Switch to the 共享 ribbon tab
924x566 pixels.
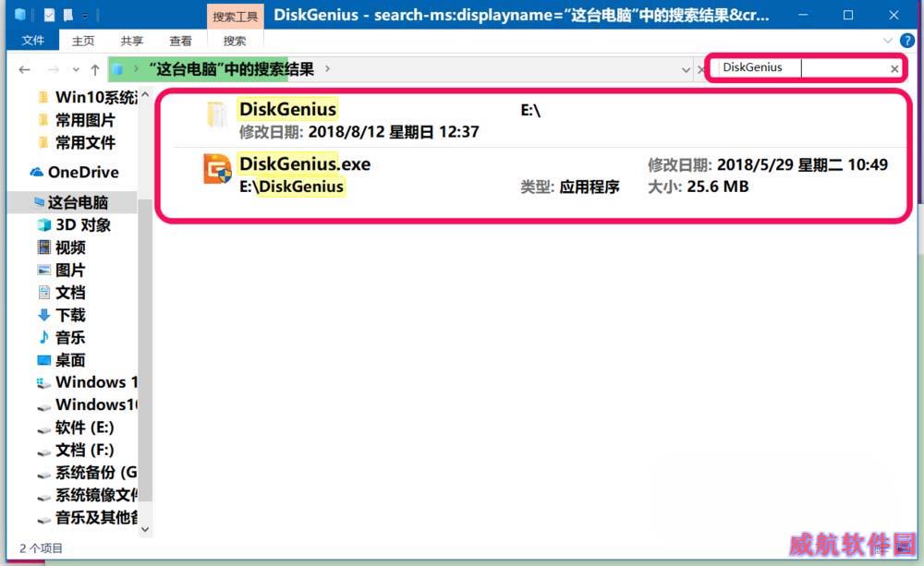point(132,41)
